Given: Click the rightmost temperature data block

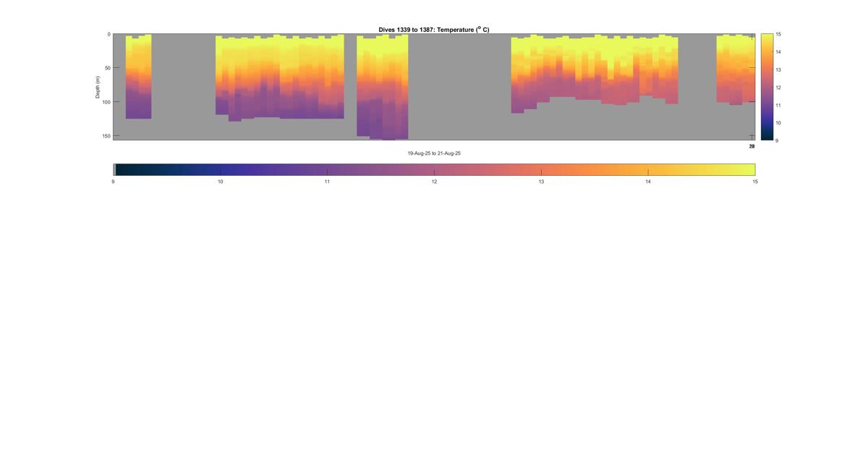Looking at the screenshot, I should tap(734, 69).
